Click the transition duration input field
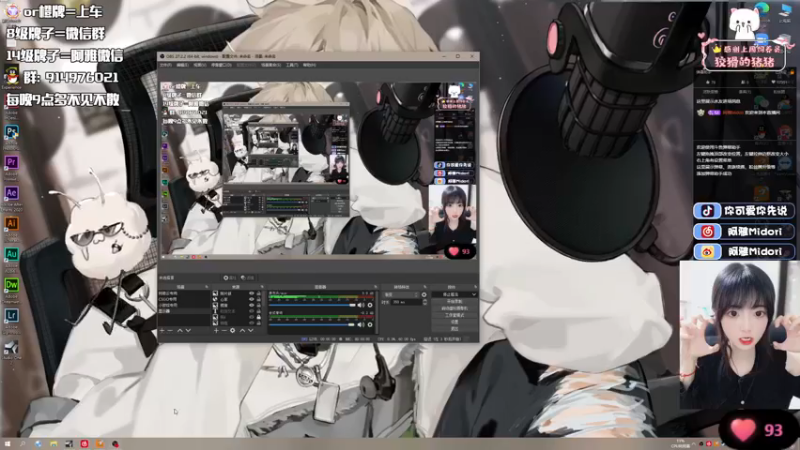 (x=406, y=302)
